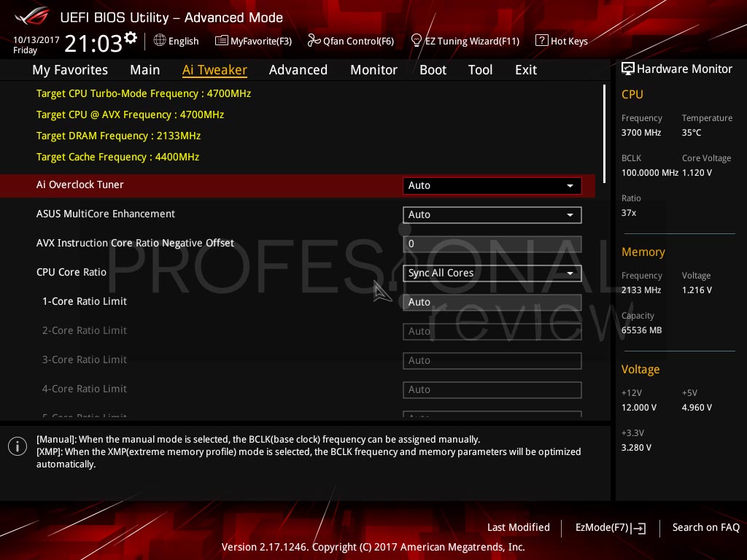This screenshot has height=560, width=747.
Task: Launch EZ Tuning Wizard bulb icon
Action: click(x=416, y=41)
